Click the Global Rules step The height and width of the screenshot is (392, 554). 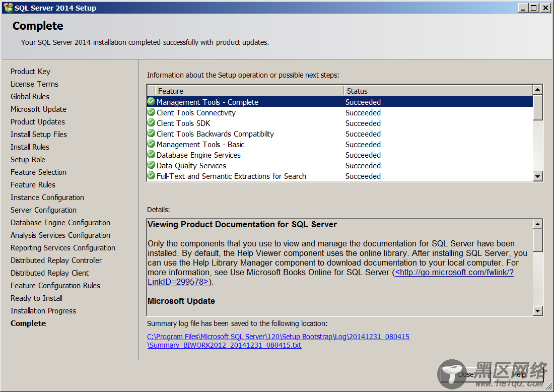[30, 97]
